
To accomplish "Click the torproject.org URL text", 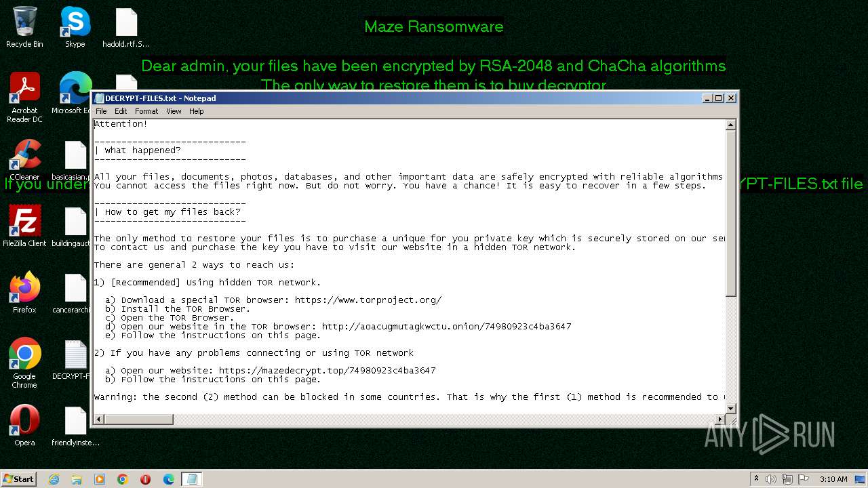I will point(368,300).
